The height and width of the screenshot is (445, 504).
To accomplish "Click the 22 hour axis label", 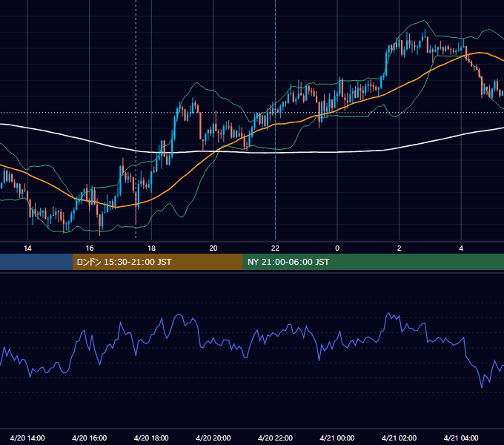I will (275, 248).
